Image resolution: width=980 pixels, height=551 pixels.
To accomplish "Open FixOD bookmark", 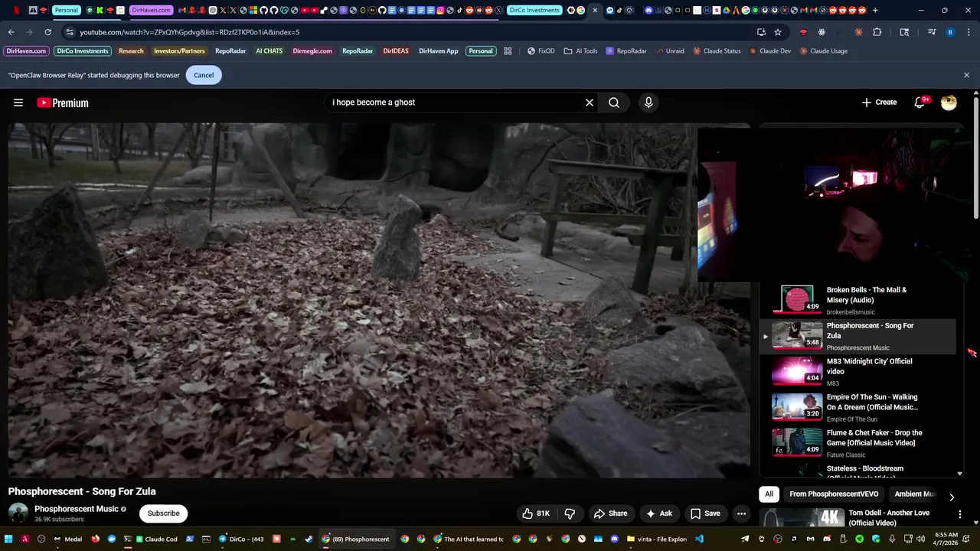I will (541, 51).
